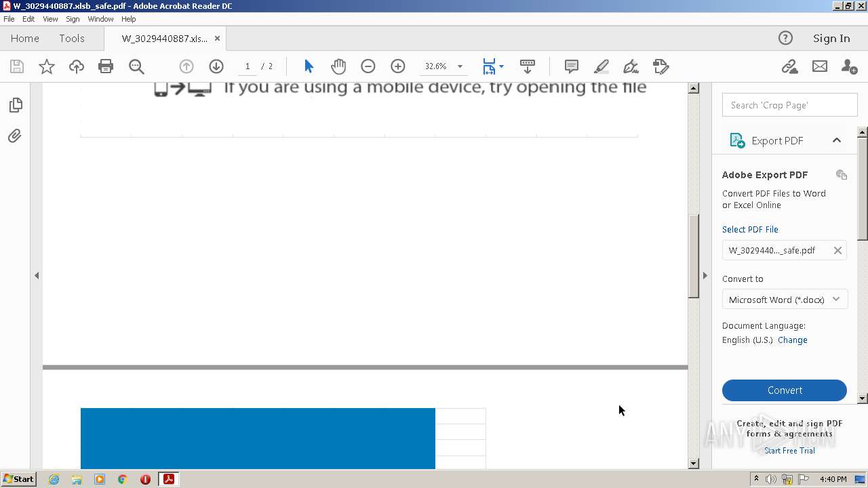
Task: Close the W_3029440887.xls document tab
Action: click(217, 38)
